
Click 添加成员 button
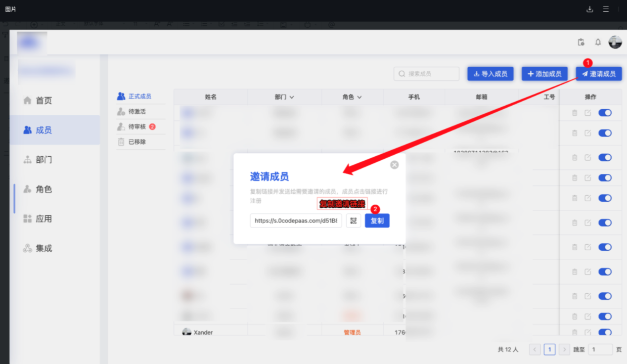(x=545, y=74)
